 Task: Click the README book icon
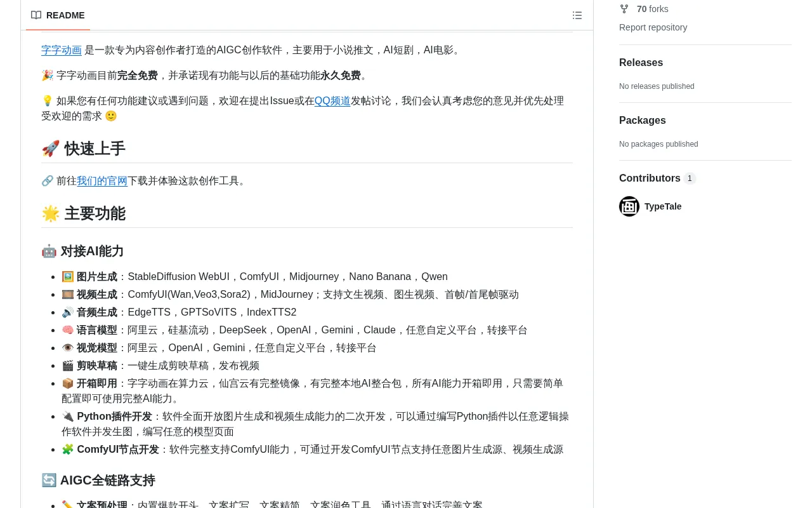click(36, 15)
